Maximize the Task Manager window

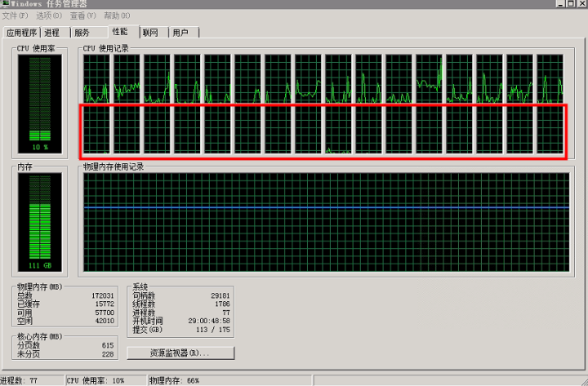[x=570, y=3]
